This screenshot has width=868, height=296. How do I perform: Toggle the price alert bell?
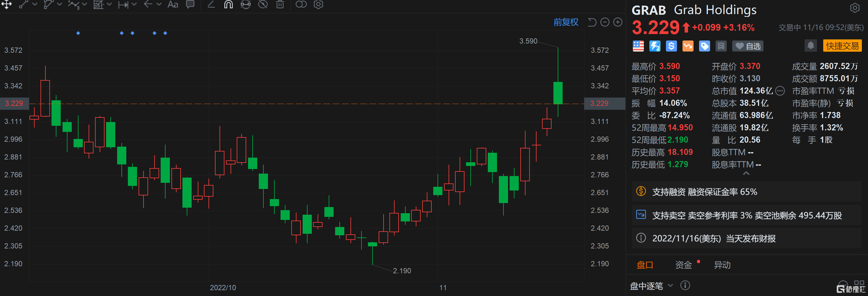811,45
